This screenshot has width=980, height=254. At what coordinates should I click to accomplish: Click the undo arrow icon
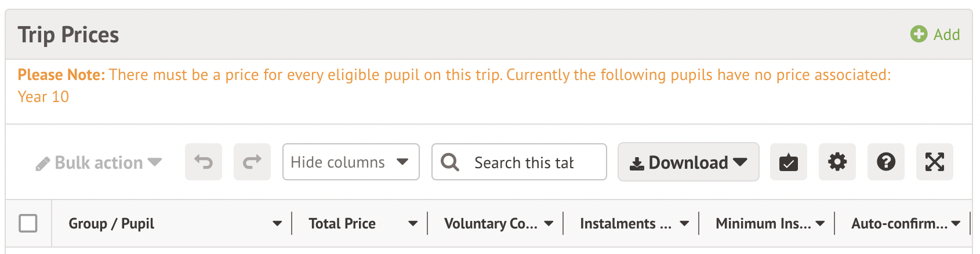(204, 162)
